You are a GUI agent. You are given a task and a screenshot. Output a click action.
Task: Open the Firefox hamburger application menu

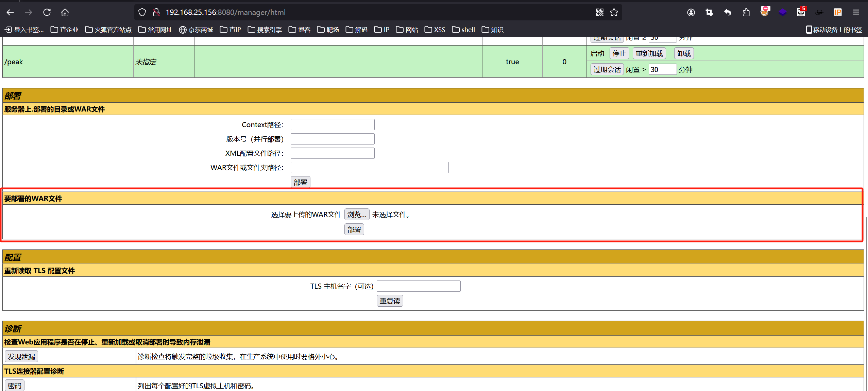coord(856,13)
